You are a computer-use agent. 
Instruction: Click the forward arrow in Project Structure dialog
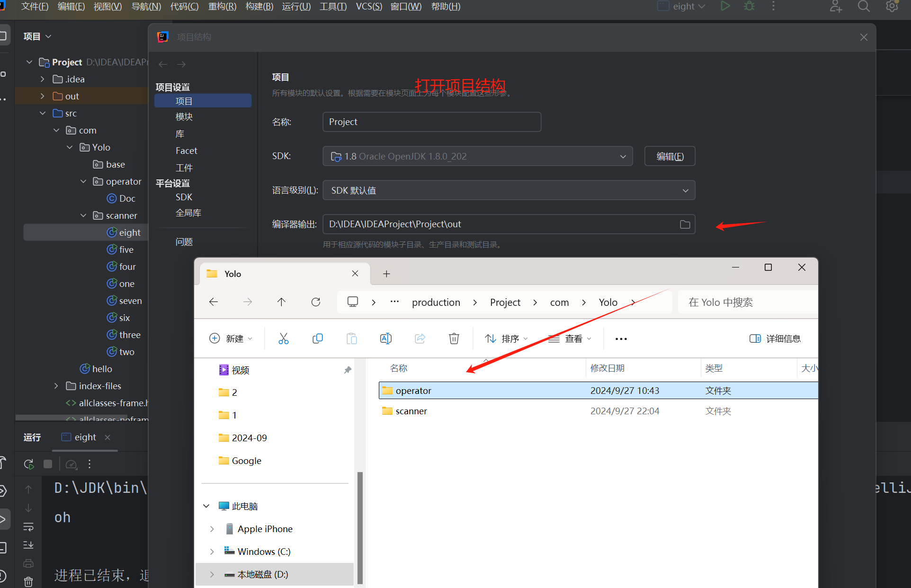181,64
